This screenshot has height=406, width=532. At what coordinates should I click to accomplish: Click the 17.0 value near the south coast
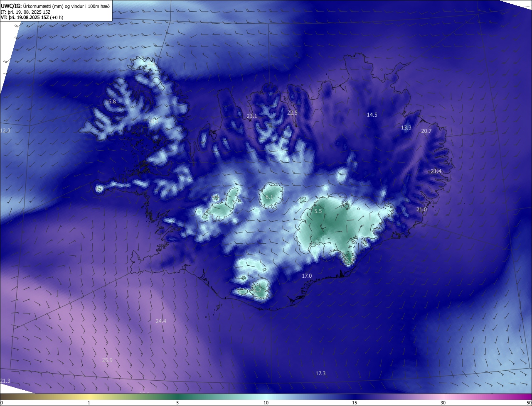(307, 276)
